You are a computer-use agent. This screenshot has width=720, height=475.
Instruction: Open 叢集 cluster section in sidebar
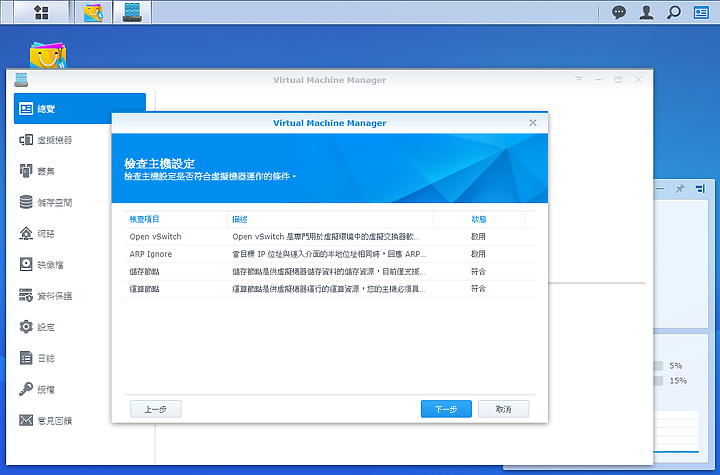point(37,171)
